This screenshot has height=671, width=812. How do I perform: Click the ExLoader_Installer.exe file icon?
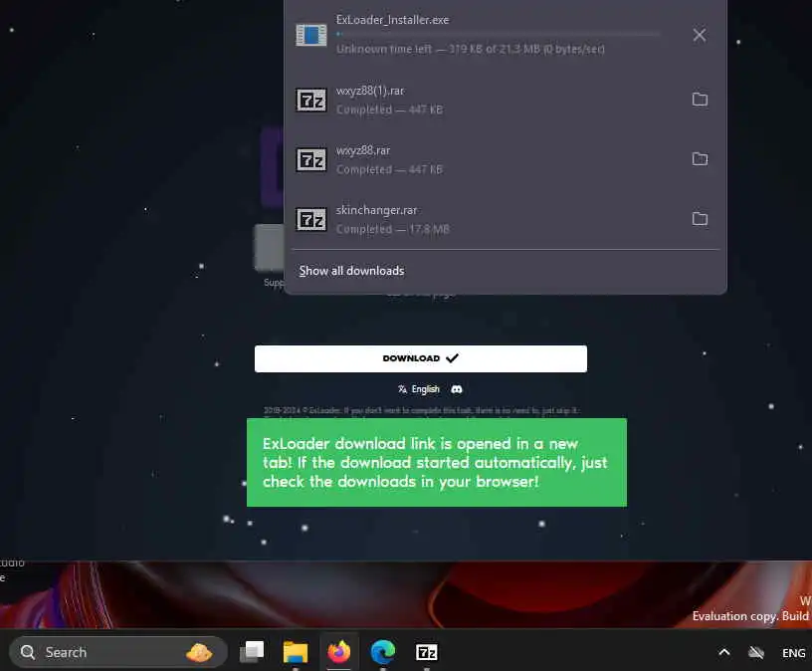(x=311, y=35)
